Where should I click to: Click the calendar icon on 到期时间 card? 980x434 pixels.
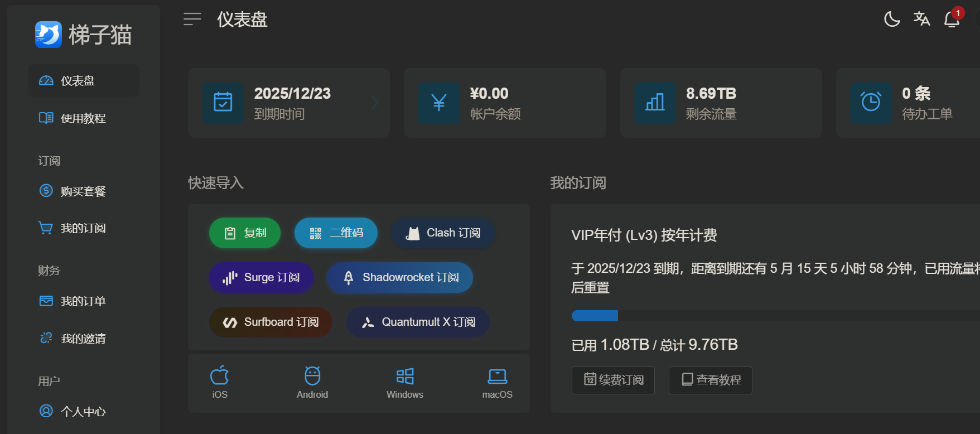[223, 103]
